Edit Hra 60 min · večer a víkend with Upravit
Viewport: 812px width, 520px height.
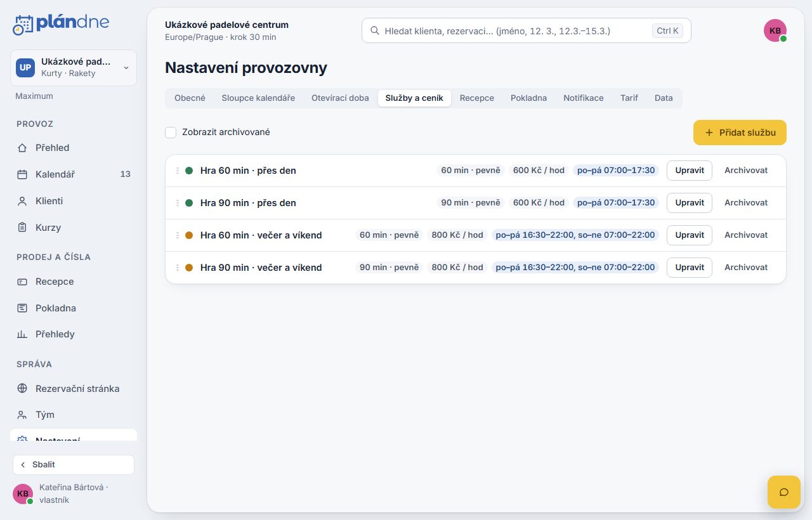690,235
